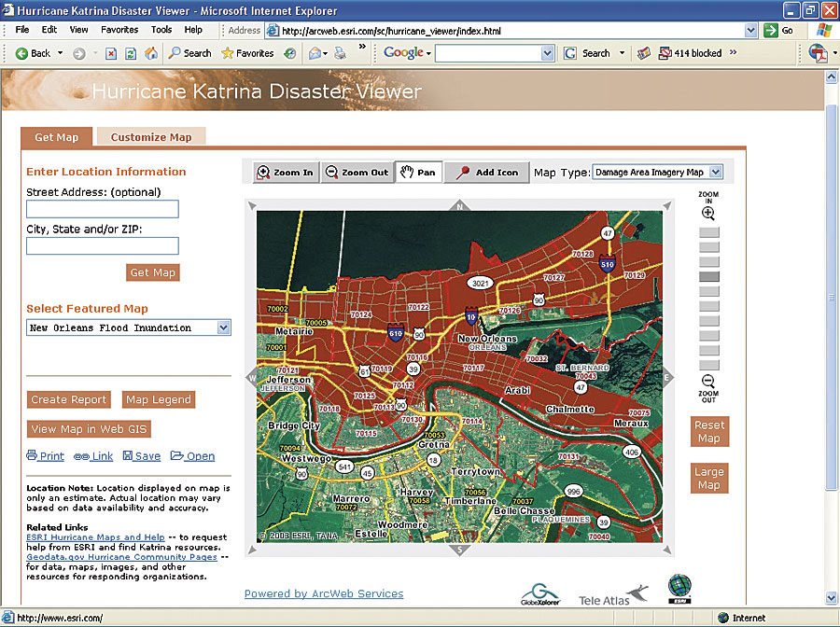This screenshot has height=627, width=840.
Task: Open the Map Legend button
Action: pyautogui.click(x=158, y=399)
